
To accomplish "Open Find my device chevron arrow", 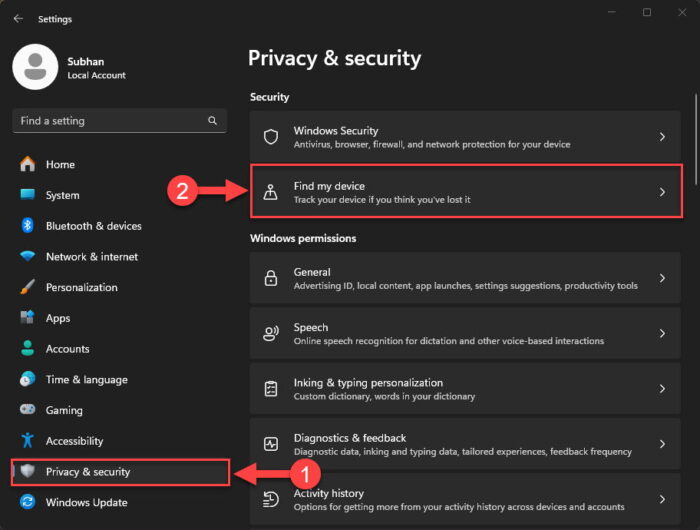I will pos(662,192).
